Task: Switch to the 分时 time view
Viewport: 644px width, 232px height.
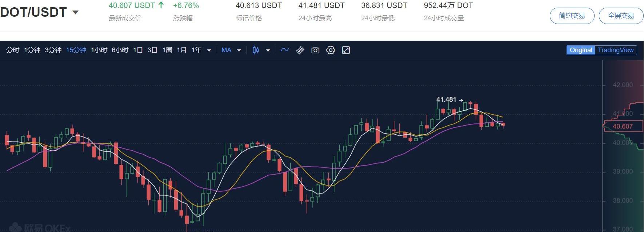Action: pyautogui.click(x=13, y=50)
